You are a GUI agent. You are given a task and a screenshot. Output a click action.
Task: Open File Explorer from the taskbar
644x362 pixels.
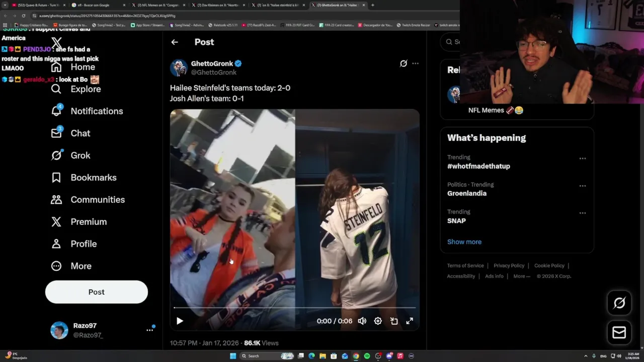pos(323,356)
